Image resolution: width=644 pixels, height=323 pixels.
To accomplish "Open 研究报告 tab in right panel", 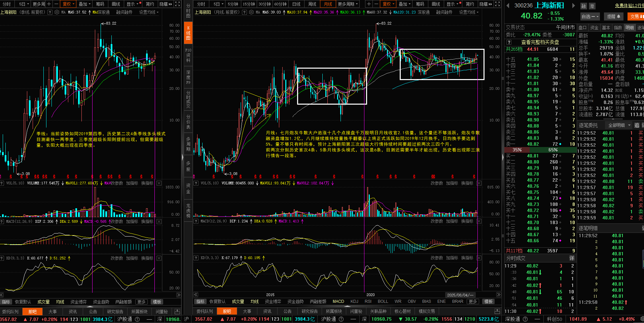I will coord(310,312).
